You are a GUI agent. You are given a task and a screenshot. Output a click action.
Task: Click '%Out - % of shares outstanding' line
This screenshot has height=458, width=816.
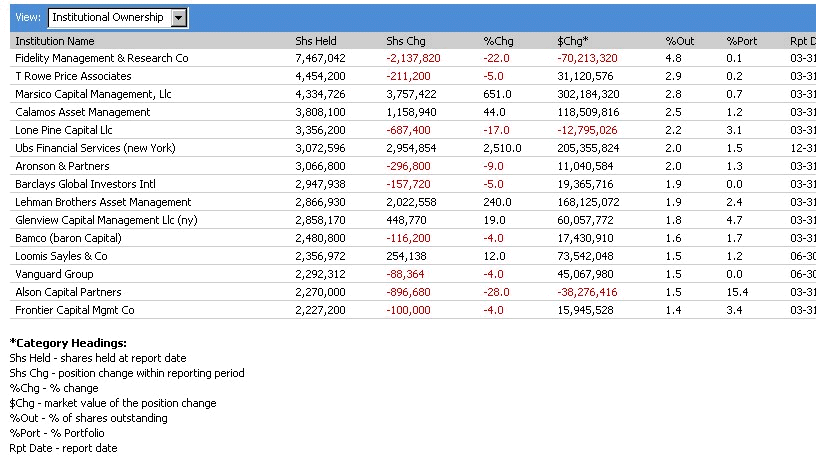88,418
